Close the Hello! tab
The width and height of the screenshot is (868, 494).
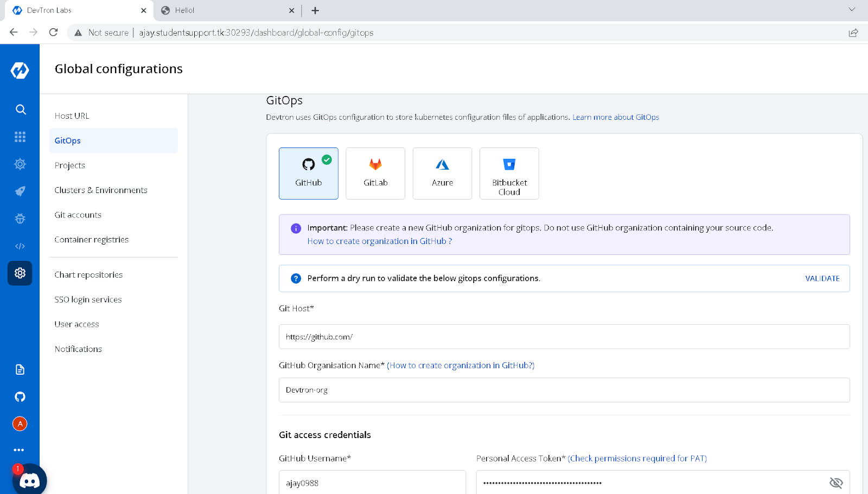pos(292,10)
